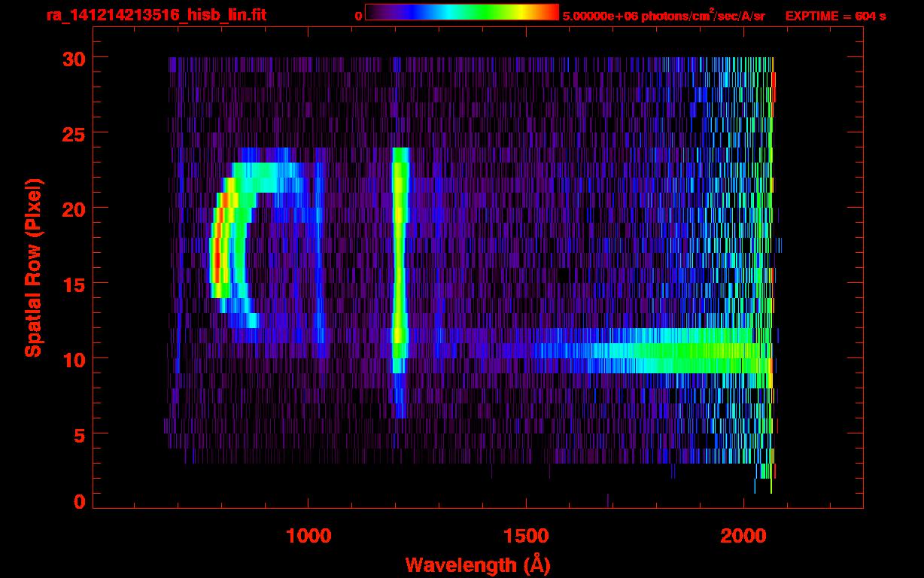Image resolution: width=924 pixels, height=578 pixels.
Task: Click the y-axis tick label 10
Action: point(74,359)
